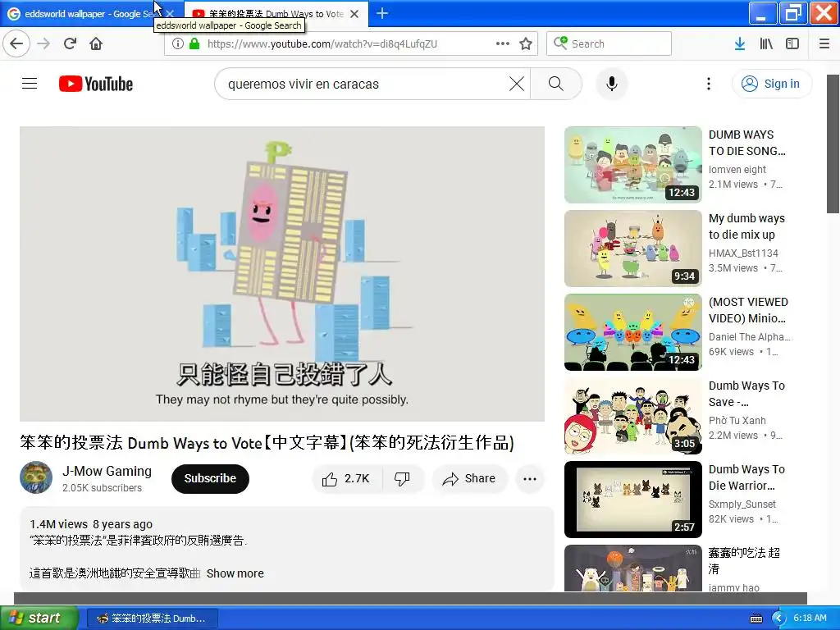Click HMAX_Bst1134 channel name

click(743, 253)
